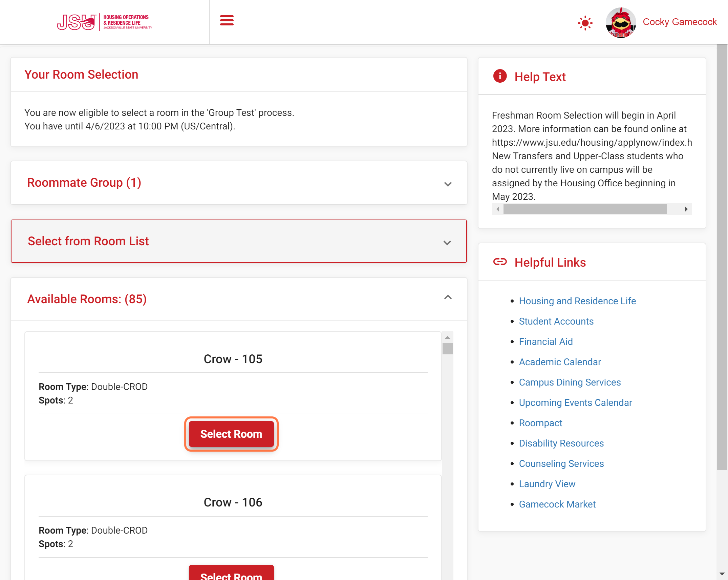This screenshot has width=728, height=580.
Task: Expand the Roommate Group (1) chevron
Action: [448, 184]
